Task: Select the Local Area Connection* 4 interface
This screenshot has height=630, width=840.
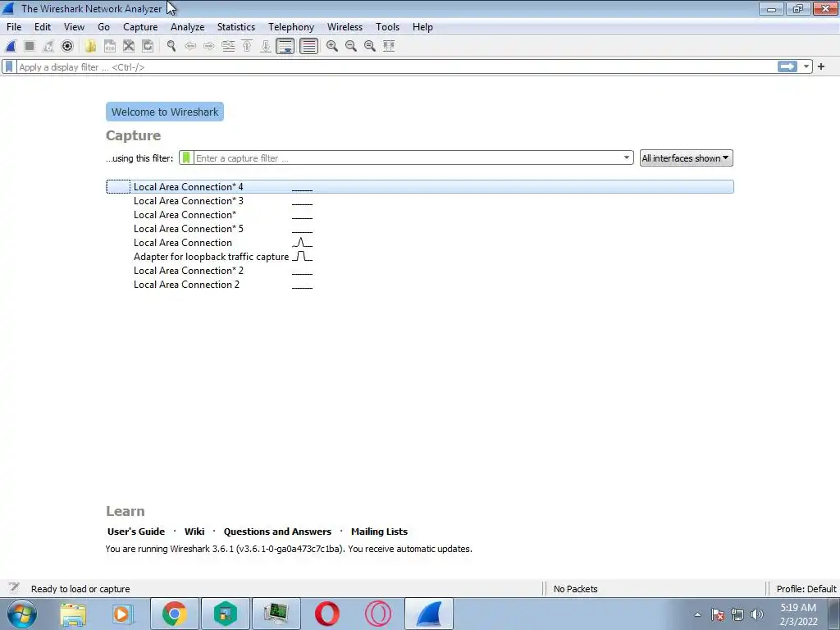Action: pos(420,187)
